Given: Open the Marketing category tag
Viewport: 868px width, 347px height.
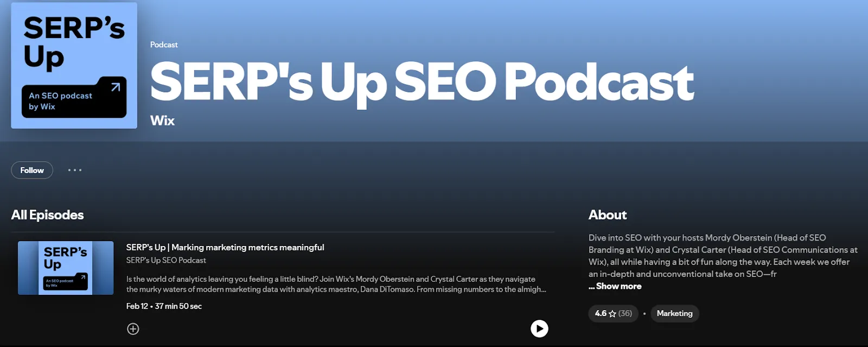Looking at the screenshot, I should 674,313.
